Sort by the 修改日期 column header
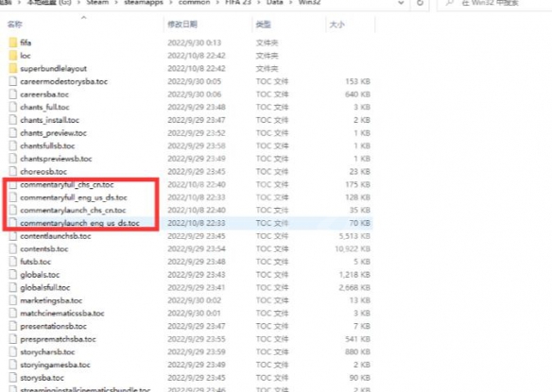Image resolution: width=552 pixels, height=392 pixels. (182, 25)
